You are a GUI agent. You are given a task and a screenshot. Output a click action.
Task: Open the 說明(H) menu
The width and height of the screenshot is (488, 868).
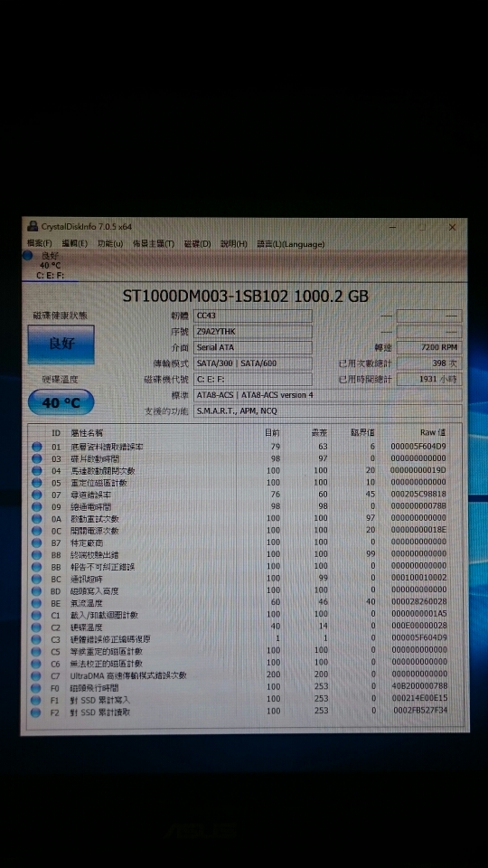(234, 243)
